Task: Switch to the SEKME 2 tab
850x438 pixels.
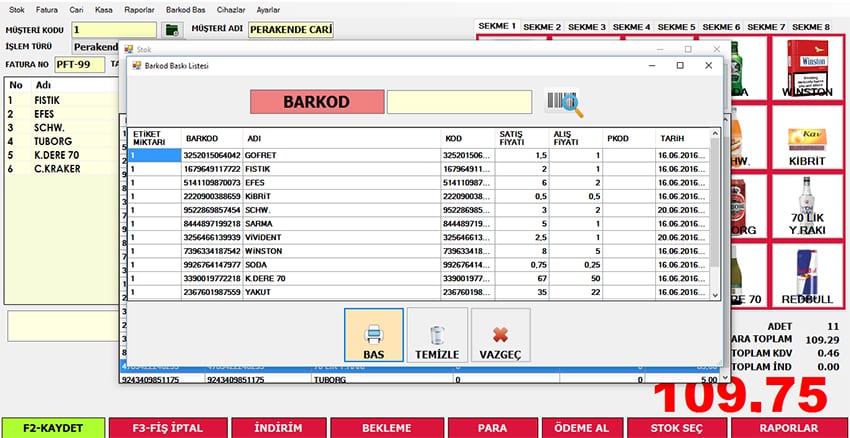Action: pyautogui.click(x=542, y=27)
